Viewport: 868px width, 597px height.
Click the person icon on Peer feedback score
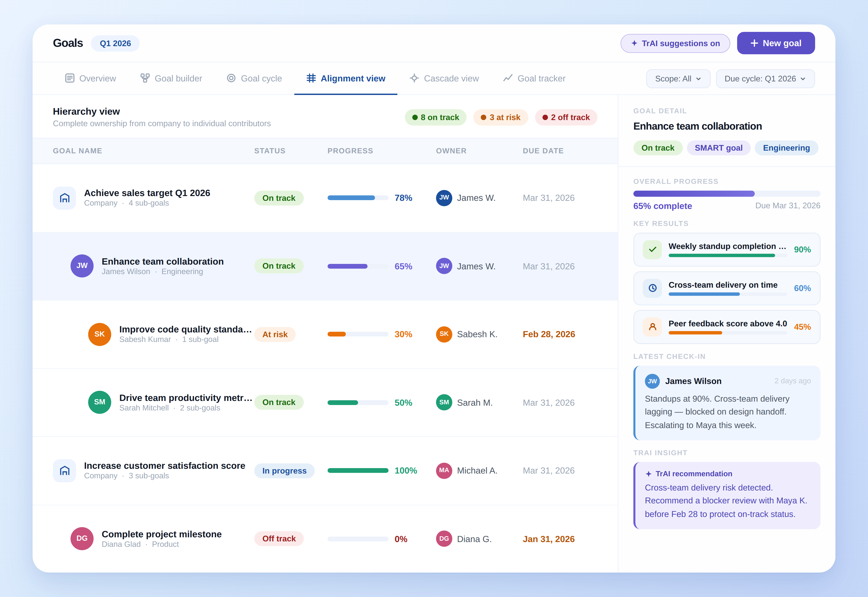click(652, 327)
